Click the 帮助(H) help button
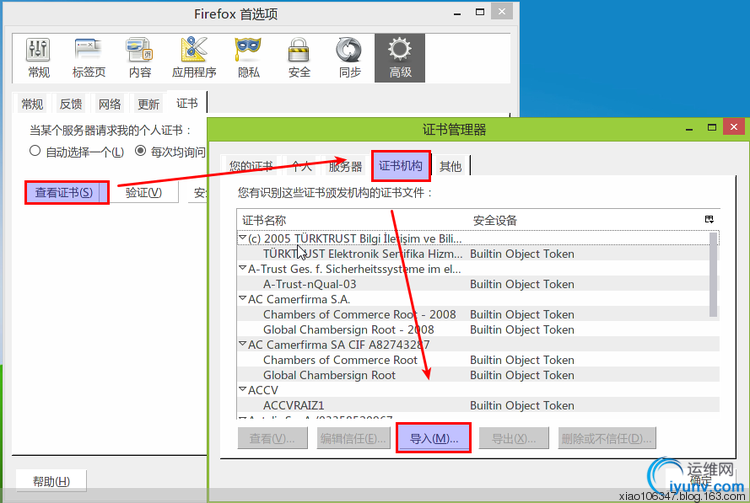 click(x=51, y=481)
